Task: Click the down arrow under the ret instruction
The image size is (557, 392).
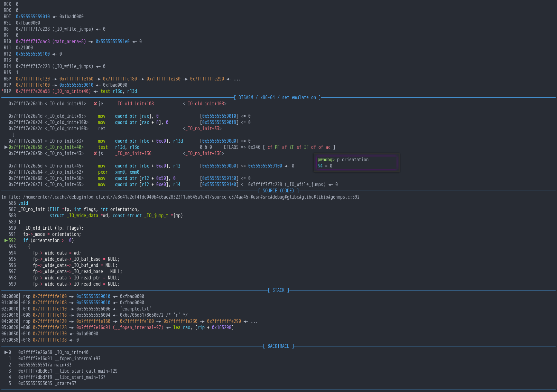Action: pos(13,135)
